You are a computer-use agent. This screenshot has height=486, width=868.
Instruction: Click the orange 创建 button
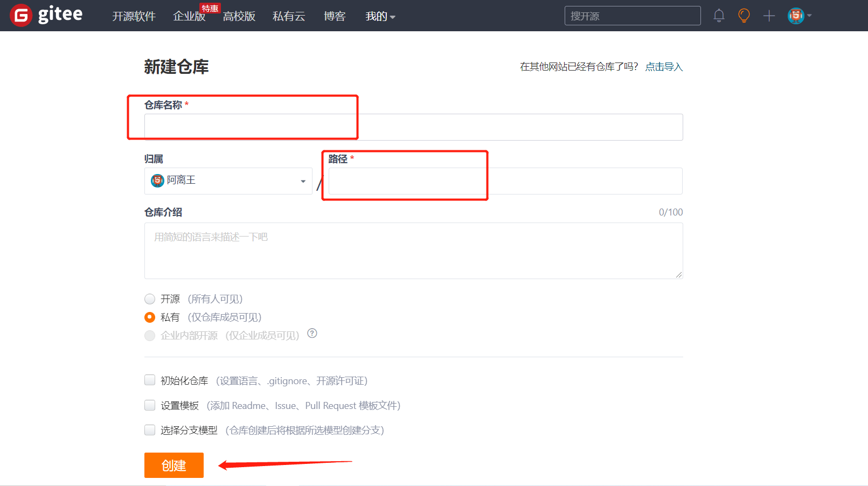[174, 465]
